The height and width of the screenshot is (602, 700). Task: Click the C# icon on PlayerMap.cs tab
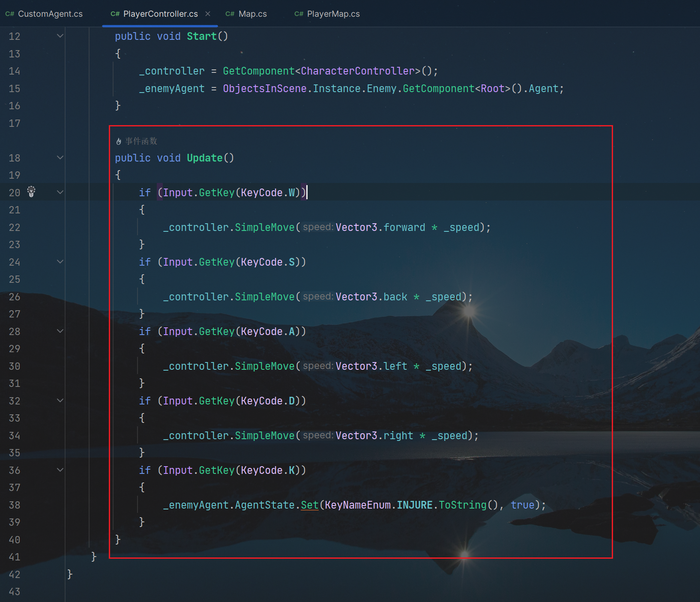point(299,14)
